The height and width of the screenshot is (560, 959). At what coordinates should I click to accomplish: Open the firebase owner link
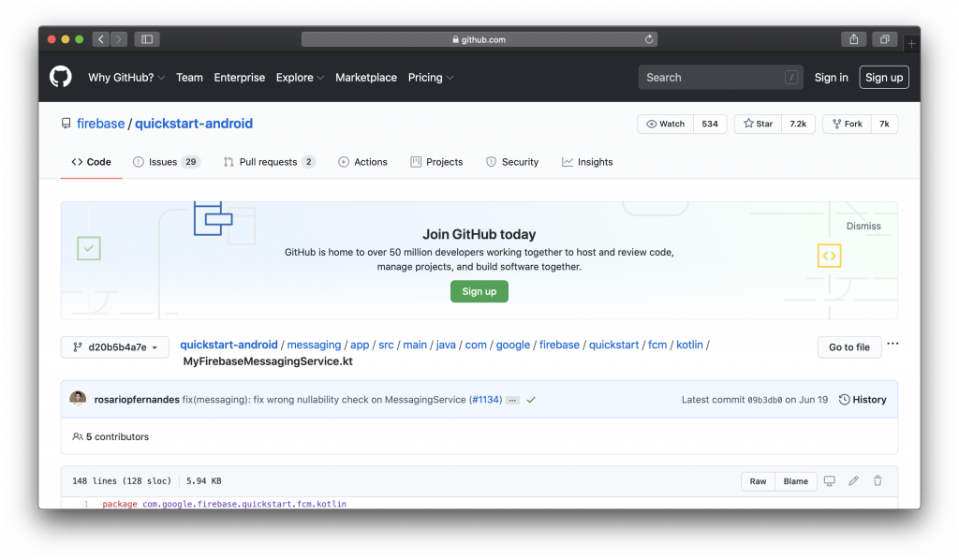coord(101,124)
